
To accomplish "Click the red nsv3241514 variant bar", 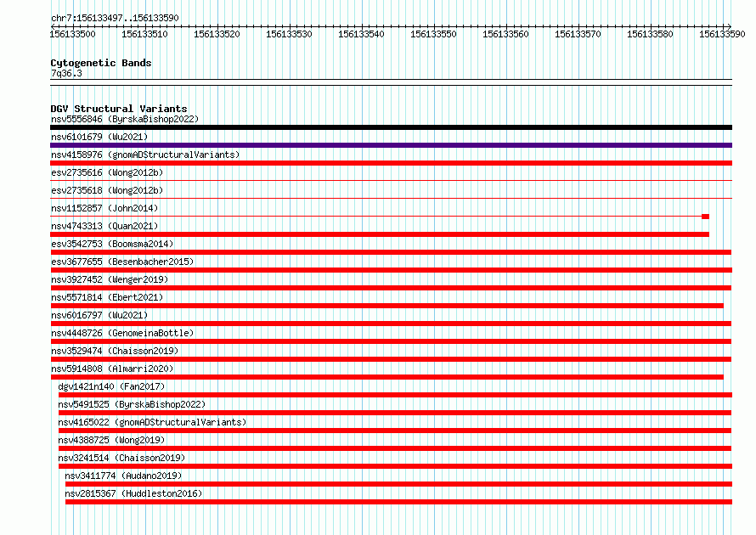I will click(395, 466).
